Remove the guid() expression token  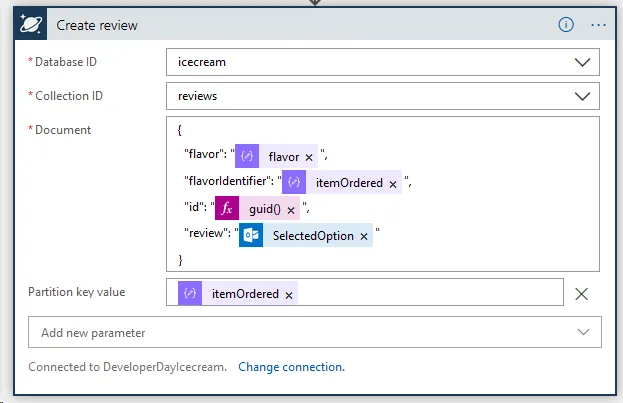[291, 210]
